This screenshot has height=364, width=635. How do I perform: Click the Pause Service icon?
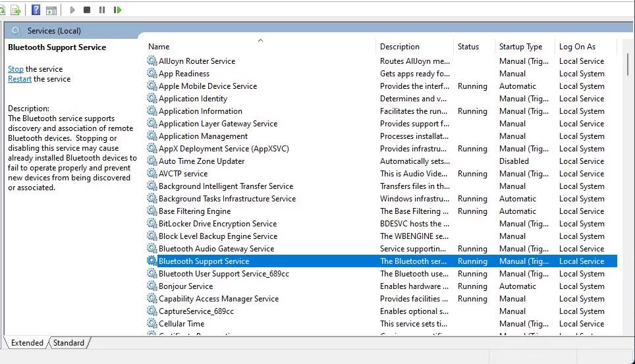point(102,10)
